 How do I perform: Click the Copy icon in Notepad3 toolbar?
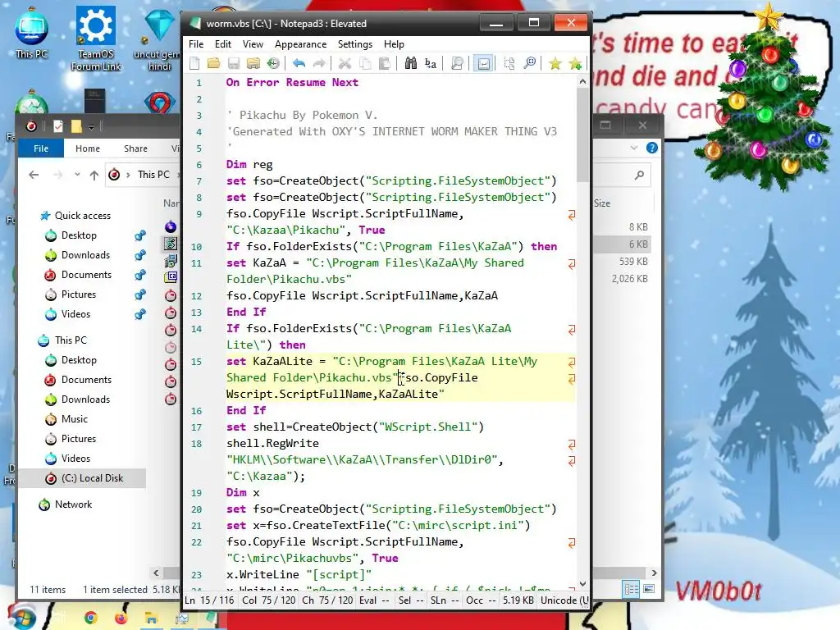pyautogui.click(x=365, y=64)
